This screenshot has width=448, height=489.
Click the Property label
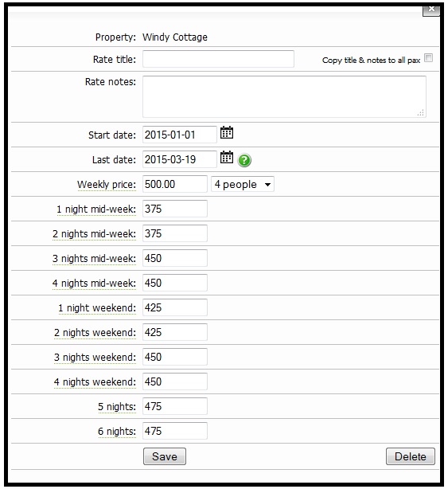coord(115,37)
